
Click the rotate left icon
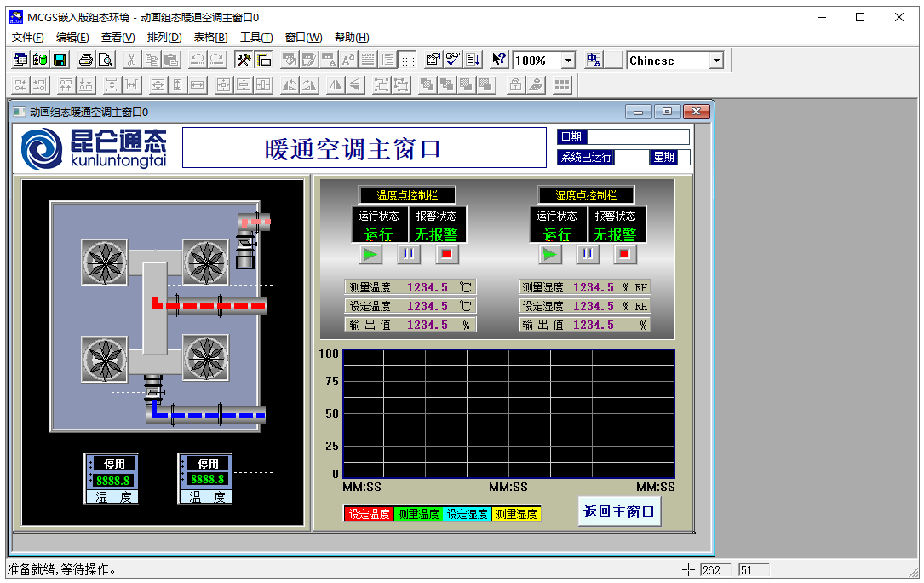[x=290, y=85]
